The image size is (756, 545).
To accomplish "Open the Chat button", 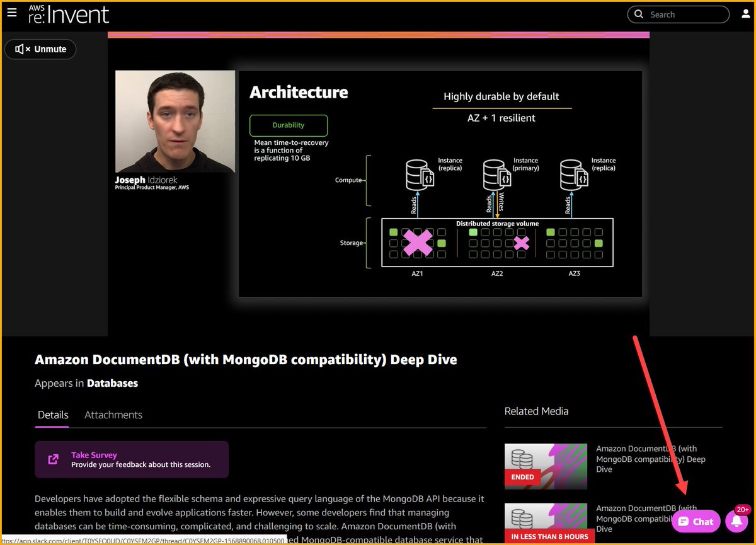I will pyautogui.click(x=696, y=521).
